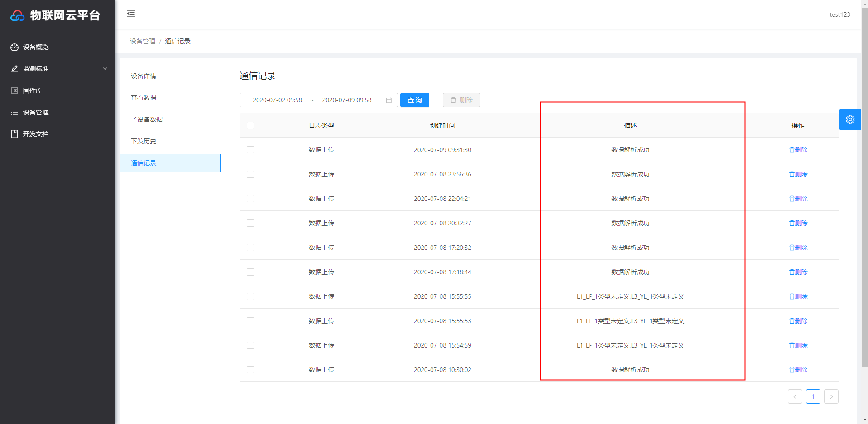Image resolution: width=868 pixels, height=424 pixels.
Task: Check the row created 2020-07-08 15:54:59
Action: pos(250,345)
